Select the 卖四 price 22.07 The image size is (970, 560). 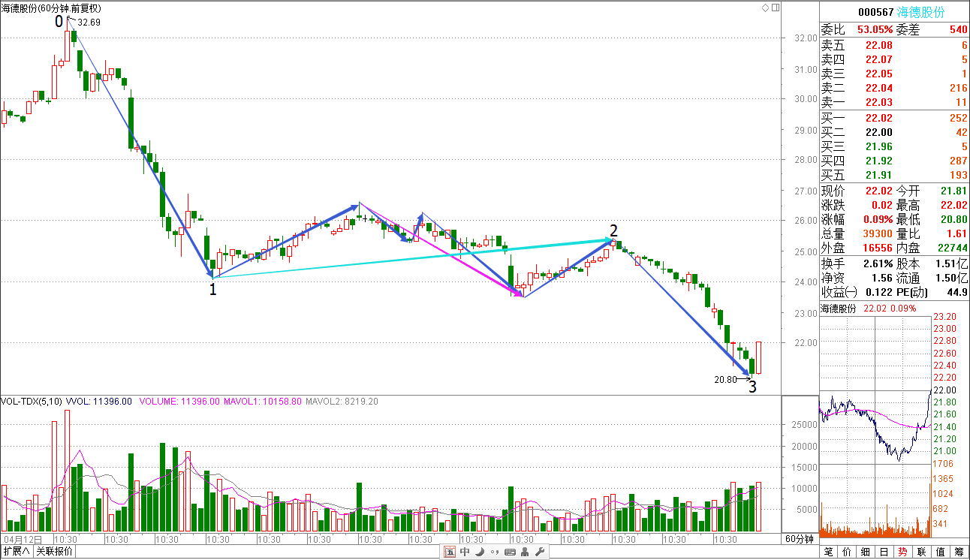tap(879, 59)
